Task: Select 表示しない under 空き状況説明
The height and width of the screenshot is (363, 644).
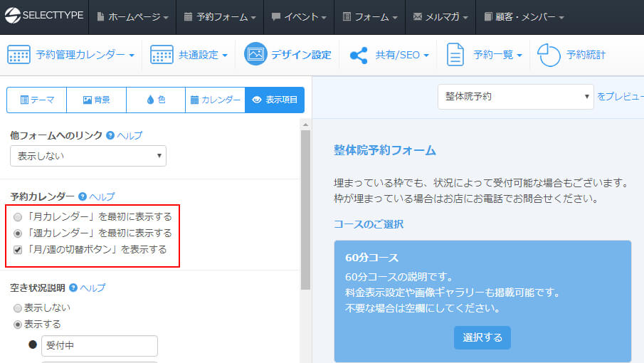Action: click(18, 307)
